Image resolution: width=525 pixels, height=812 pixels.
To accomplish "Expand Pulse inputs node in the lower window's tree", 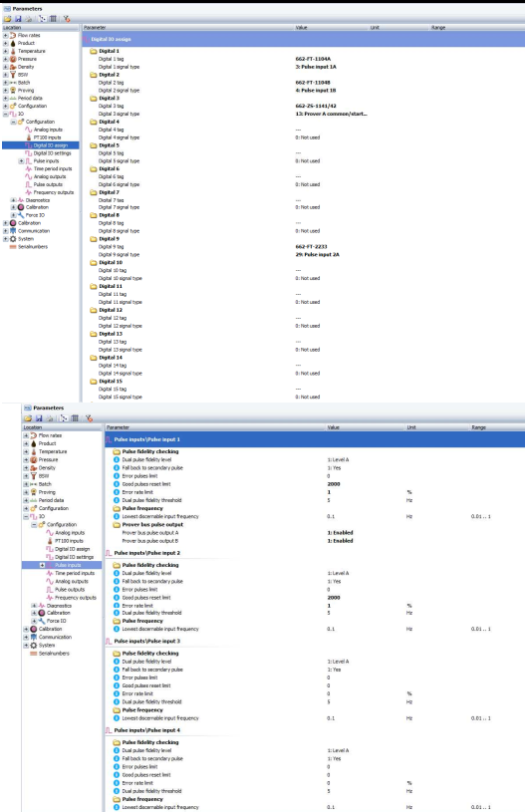I will [x=43, y=565].
